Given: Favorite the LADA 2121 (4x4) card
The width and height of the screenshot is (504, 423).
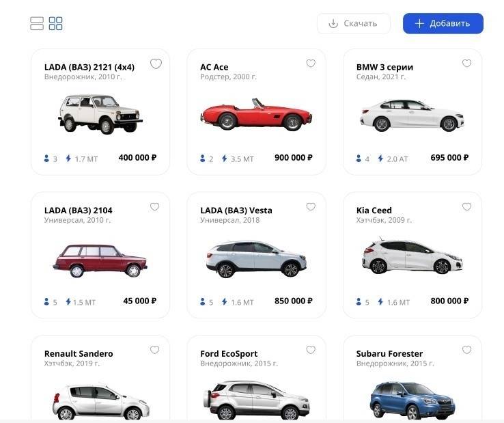Looking at the screenshot, I should (x=156, y=64).
